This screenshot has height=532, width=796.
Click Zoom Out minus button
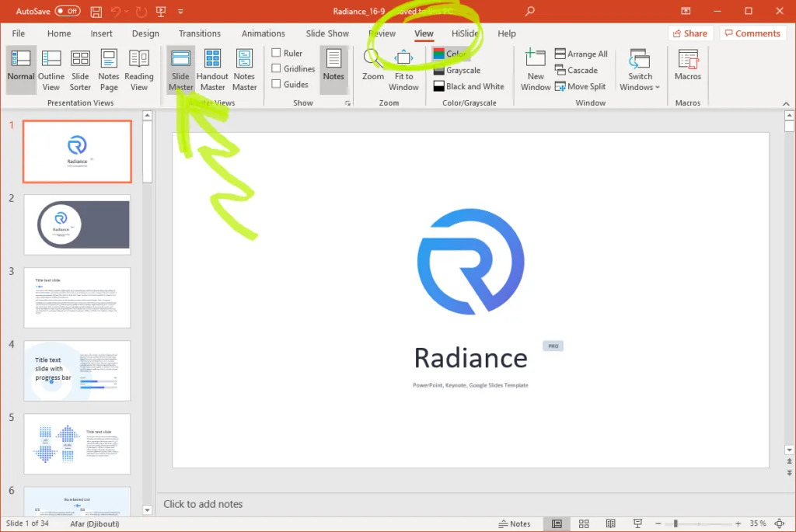(x=658, y=523)
